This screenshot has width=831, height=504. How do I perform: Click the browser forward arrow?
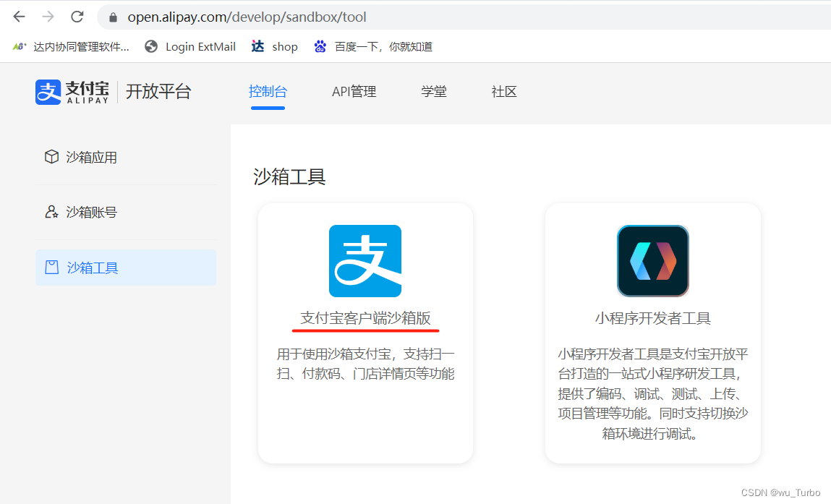[x=48, y=17]
